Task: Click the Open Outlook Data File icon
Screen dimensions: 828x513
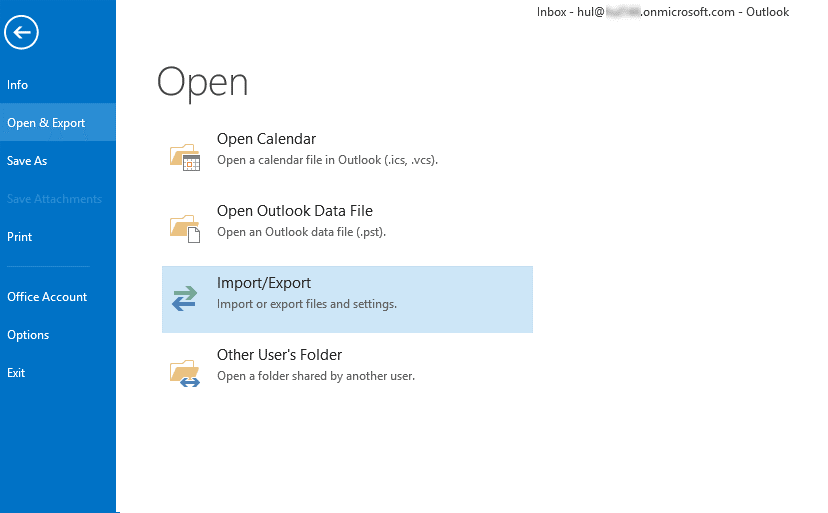Action: (185, 227)
